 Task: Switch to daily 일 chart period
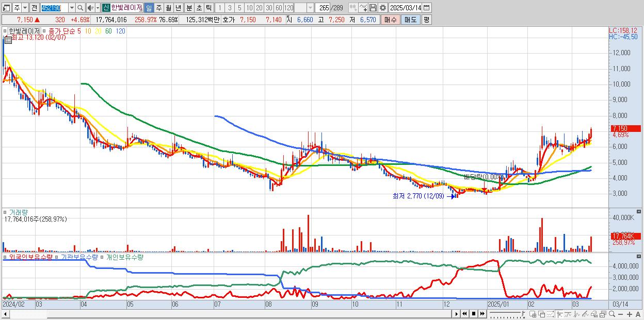click(149, 8)
